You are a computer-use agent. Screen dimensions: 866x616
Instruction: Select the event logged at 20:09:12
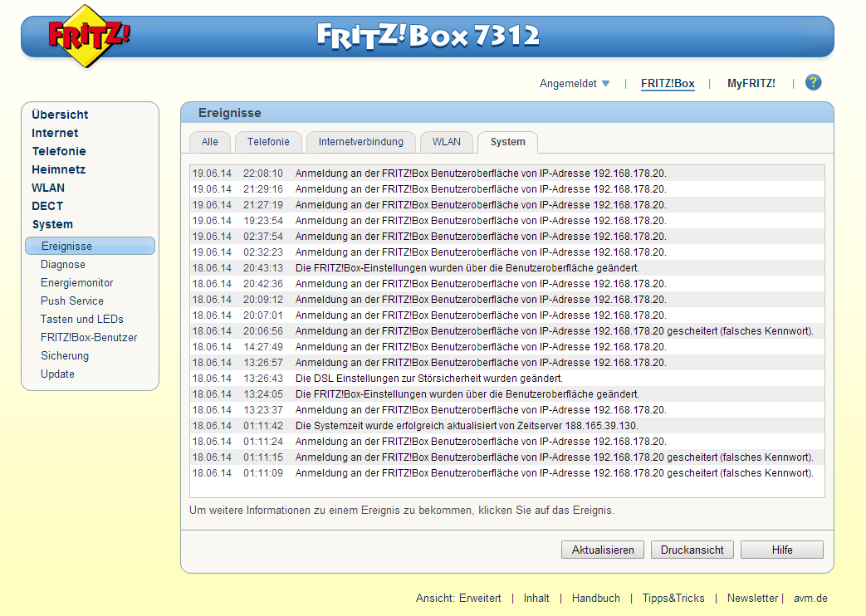507,300
